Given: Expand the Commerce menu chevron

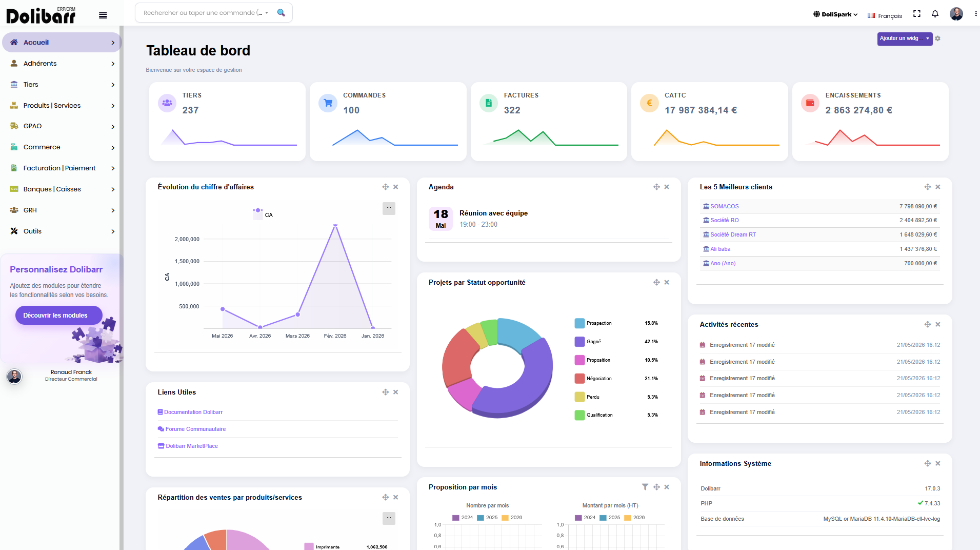Looking at the screenshot, I should (x=113, y=148).
